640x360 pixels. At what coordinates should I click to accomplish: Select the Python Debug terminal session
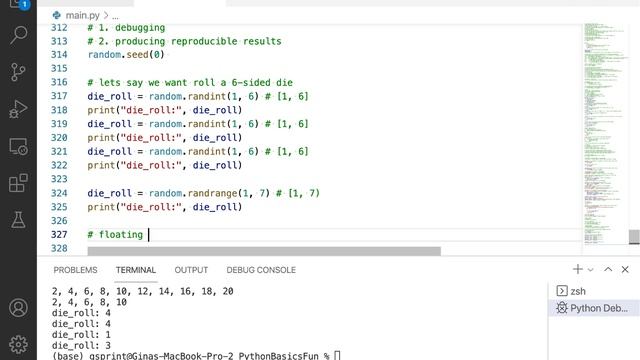click(594, 308)
